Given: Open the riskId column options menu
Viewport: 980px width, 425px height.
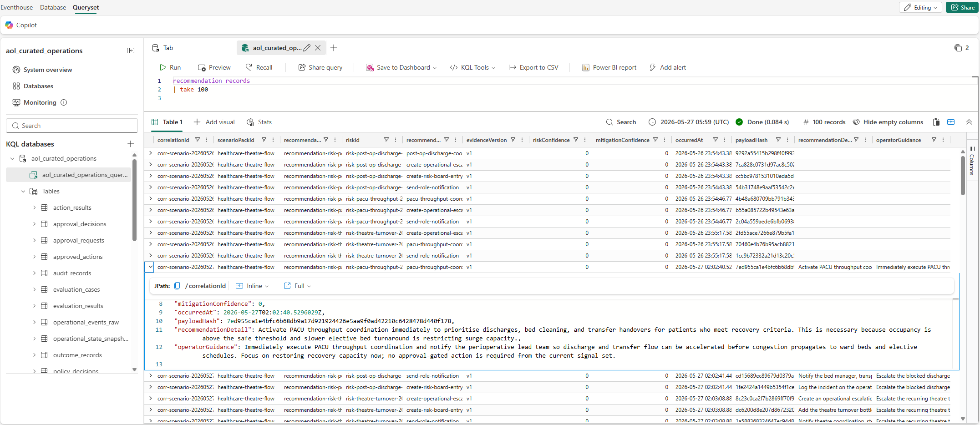Looking at the screenshot, I should point(396,140).
